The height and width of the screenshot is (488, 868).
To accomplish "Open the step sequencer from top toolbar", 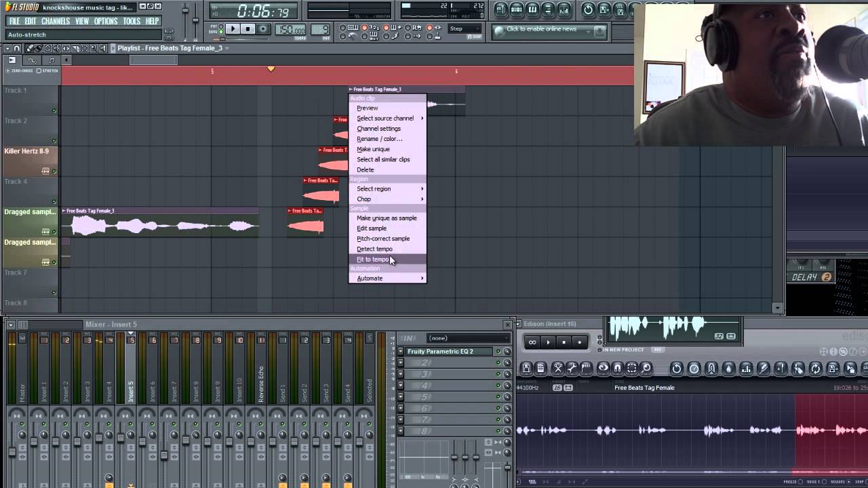I will (517, 9).
